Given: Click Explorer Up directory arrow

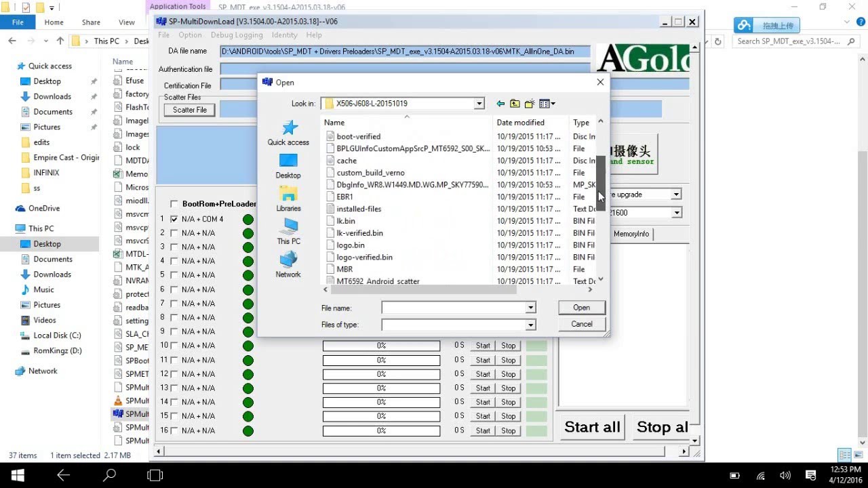Looking at the screenshot, I should click(60, 41).
